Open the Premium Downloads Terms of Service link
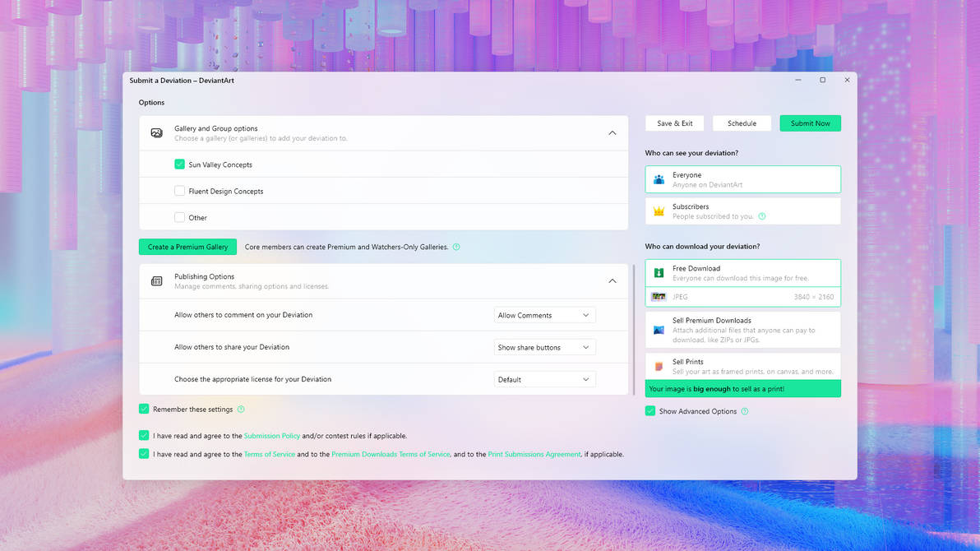Viewport: 980px width, 551px height. [x=391, y=455]
